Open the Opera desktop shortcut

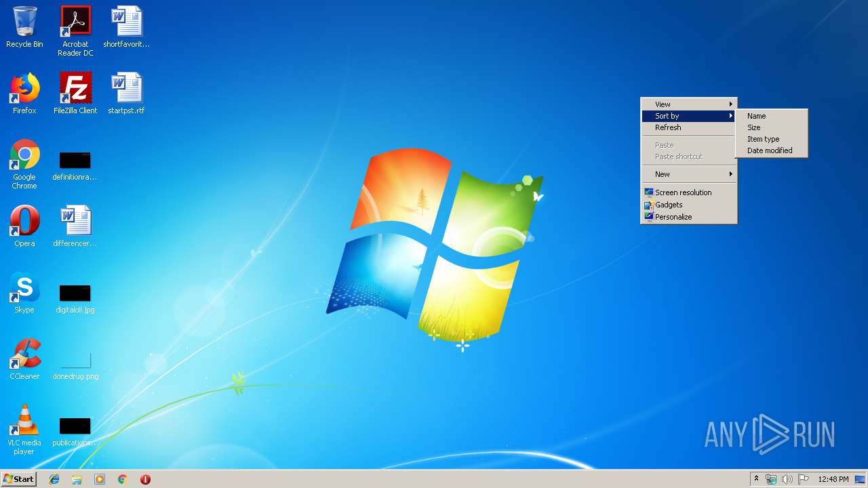pyautogui.click(x=24, y=226)
